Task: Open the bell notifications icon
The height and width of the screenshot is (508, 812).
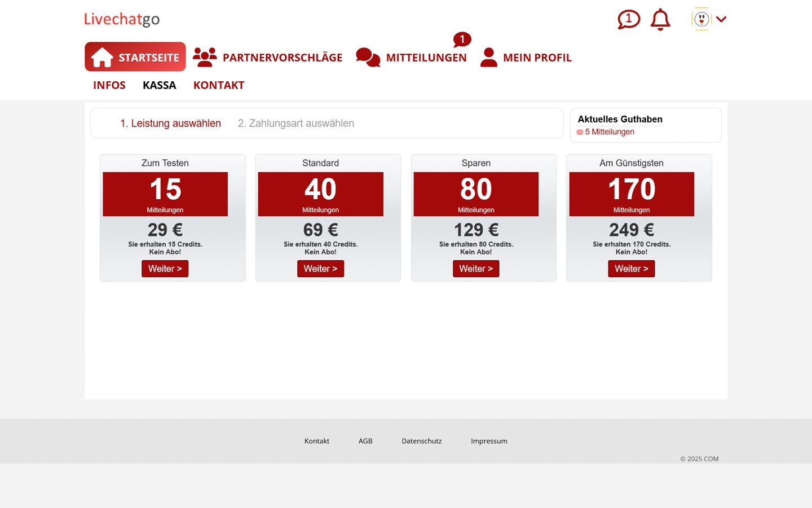Action: point(660,19)
